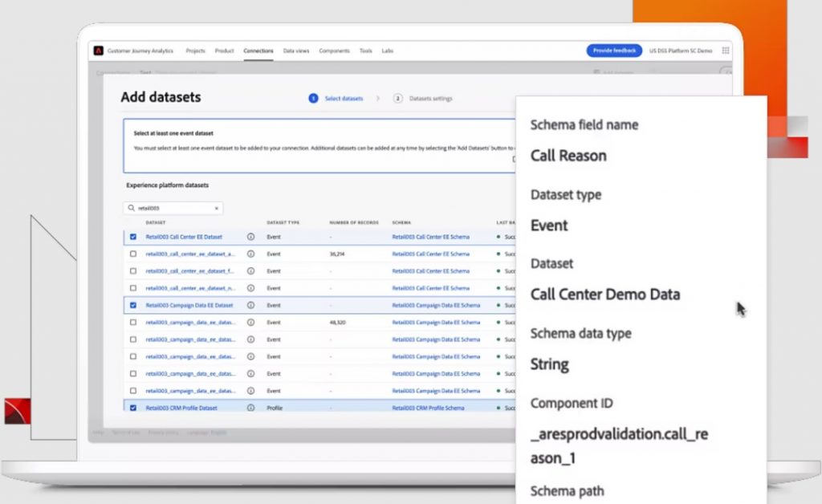This screenshot has width=822, height=504.
Task: Click the Profile dataset type cell
Action: [x=275, y=408]
